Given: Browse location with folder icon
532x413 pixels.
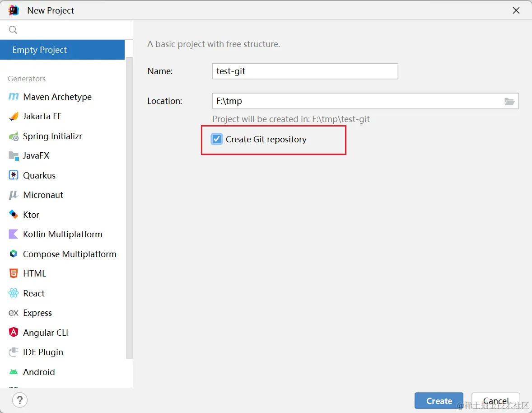Looking at the screenshot, I should [509, 101].
